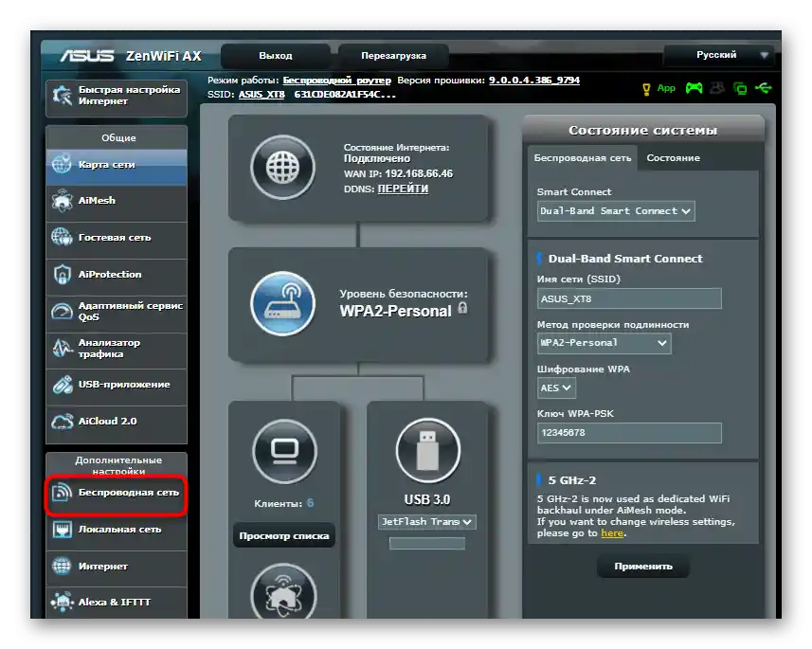Follow the 'here' link in 5 GHz-2 note
Screen dimensions: 812x649
611,533
